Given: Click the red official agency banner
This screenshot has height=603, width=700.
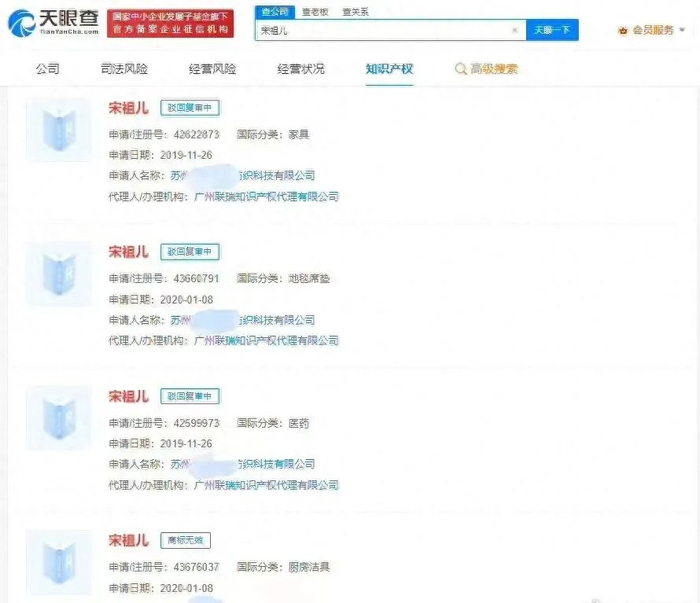Looking at the screenshot, I should [171, 23].
